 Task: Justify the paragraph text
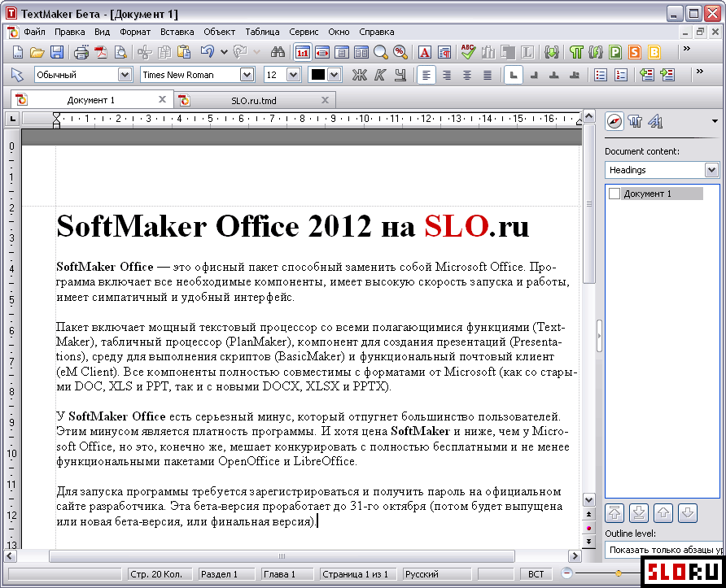coord(488,75)
